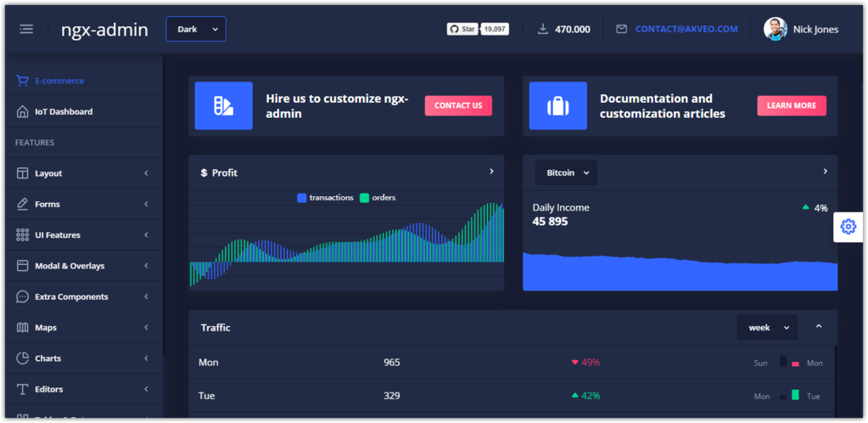This screenshot has height=423, width=868.
Task: Open the IoT Dashboard menu item
Action: [84, 111]
